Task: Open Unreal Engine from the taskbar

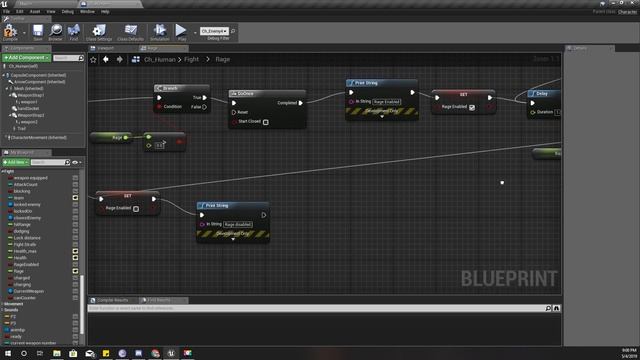Action: click(x=171, y=353)
